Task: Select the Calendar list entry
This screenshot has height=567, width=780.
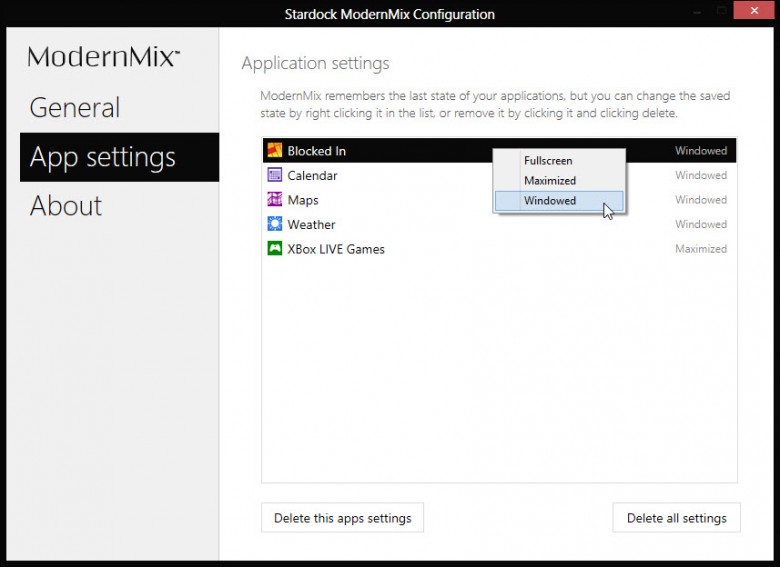Action: tap(499, 175)
